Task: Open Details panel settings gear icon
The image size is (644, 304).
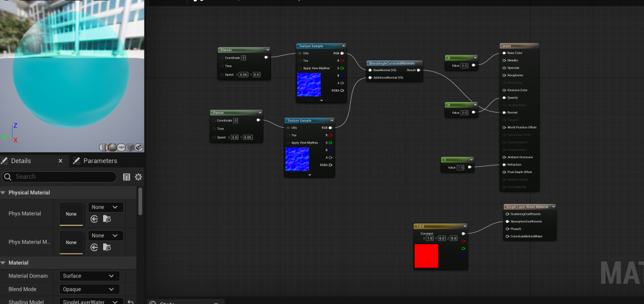Action: click(138, 177)
